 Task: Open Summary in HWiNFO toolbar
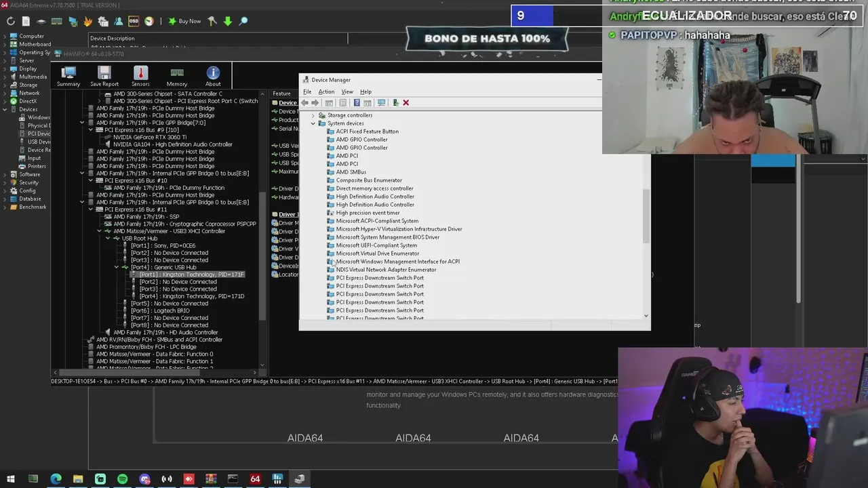click(x=68, y=77)
